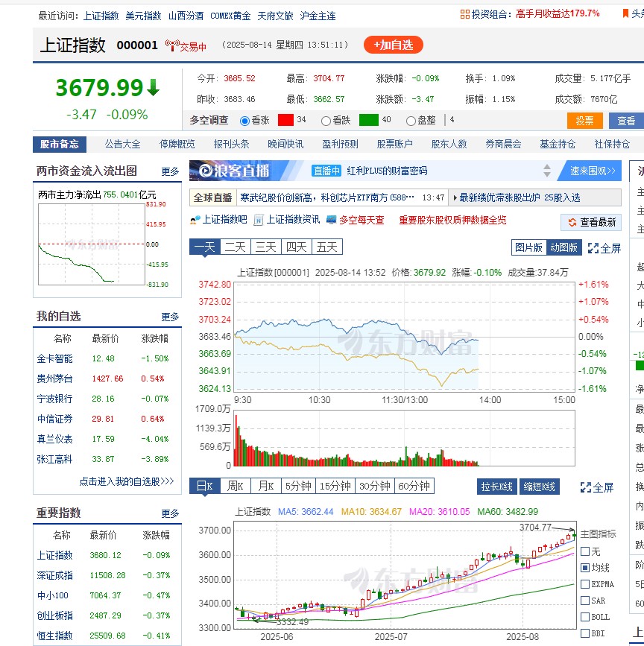Click the 交易中 status icon beside the stock code
The height and width of the screenshot is (646, 644).
click(x=171, y=45)
